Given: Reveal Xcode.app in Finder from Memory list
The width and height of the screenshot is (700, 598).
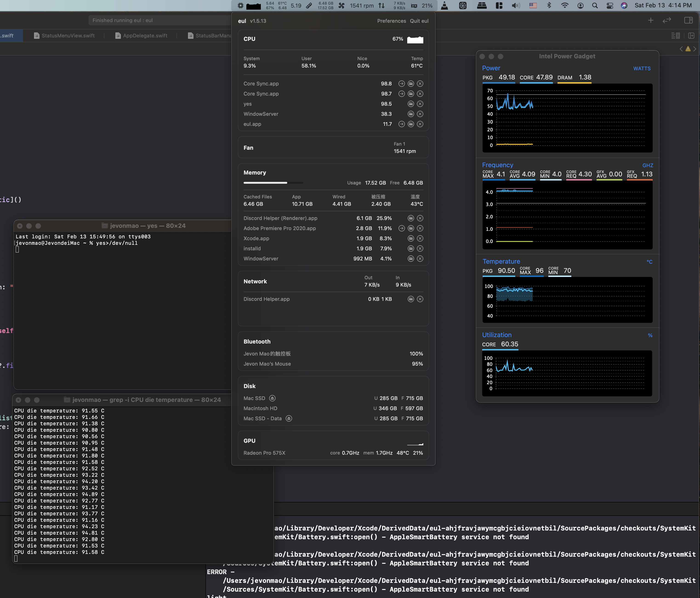Looking at the screenshot, I should 411,239.
